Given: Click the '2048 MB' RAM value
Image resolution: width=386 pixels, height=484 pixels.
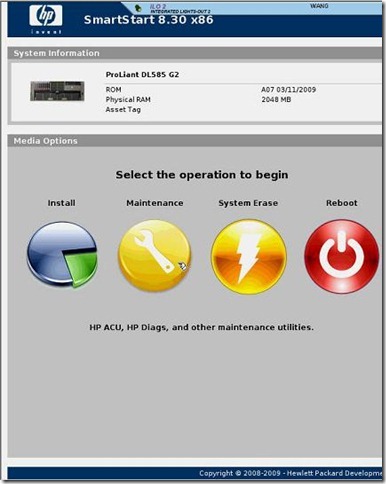Looking at the screenshot, I should click(276, 100).
